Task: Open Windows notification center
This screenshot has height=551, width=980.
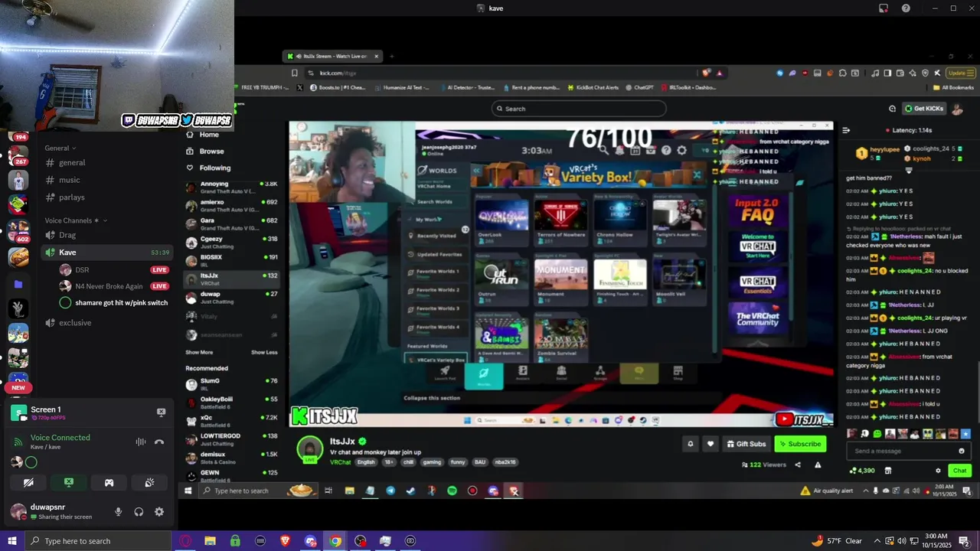Action: click(x=964, y=541)
